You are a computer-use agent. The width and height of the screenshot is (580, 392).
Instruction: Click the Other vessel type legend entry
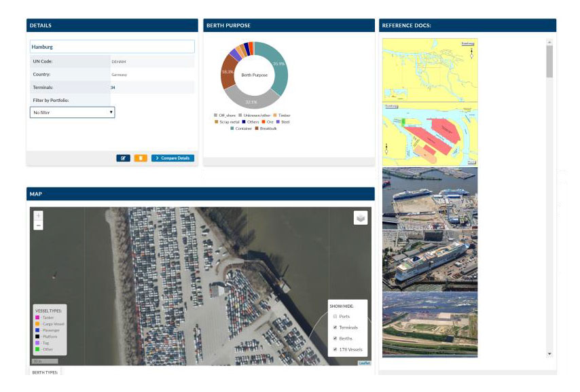click(44, 349)
